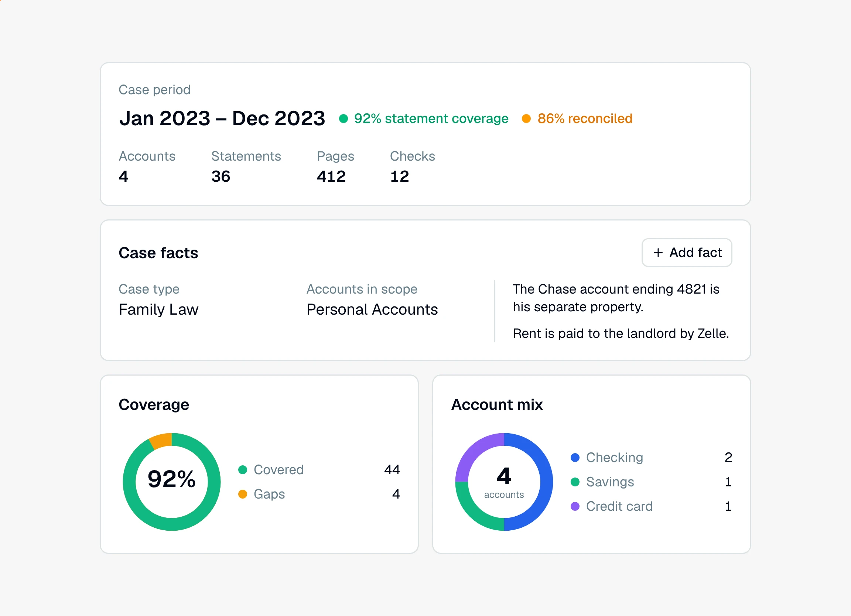Image resolution: width=851 pixels, height=616 pixels.
Task: Click the Jan 2023 – Dec 2023 heading
Action: (222, 119)
